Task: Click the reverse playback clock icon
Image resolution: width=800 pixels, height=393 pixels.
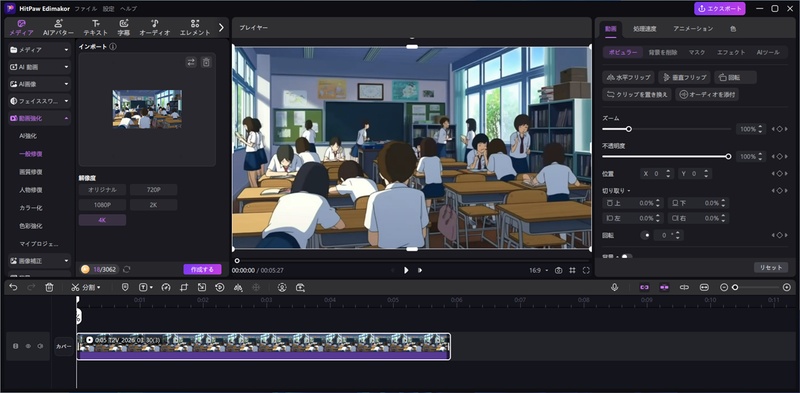Action: click(220, 287)
